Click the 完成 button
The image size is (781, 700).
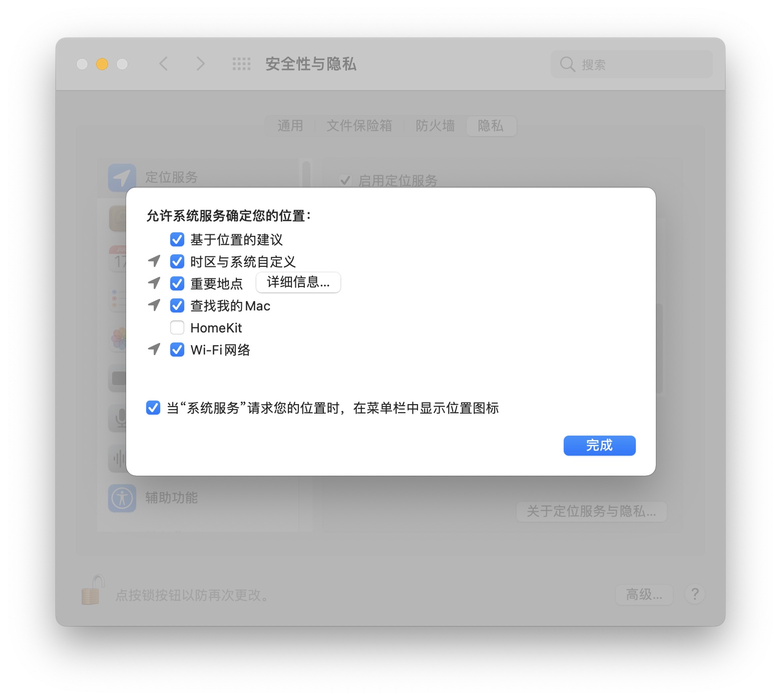pyautogui.click(x=599, y=445)
